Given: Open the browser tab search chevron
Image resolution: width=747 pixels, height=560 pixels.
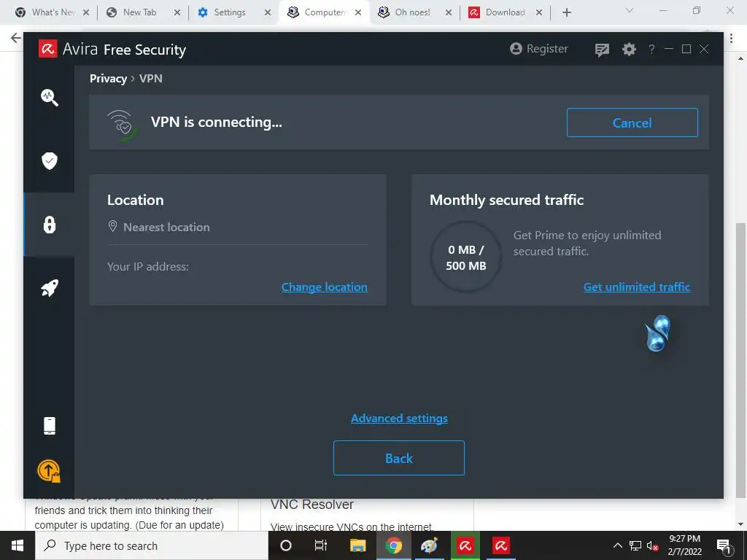Looking at the screenshot, I should [630, 10].
